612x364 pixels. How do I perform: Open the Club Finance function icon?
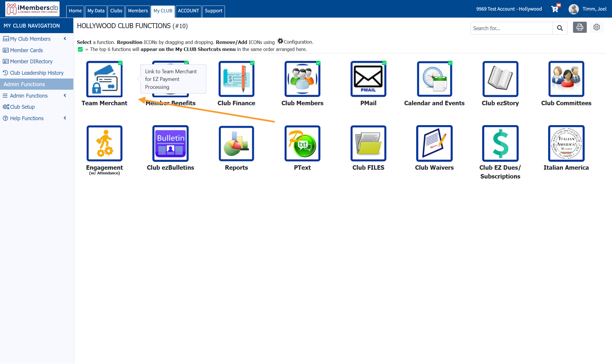pos(236,79)
